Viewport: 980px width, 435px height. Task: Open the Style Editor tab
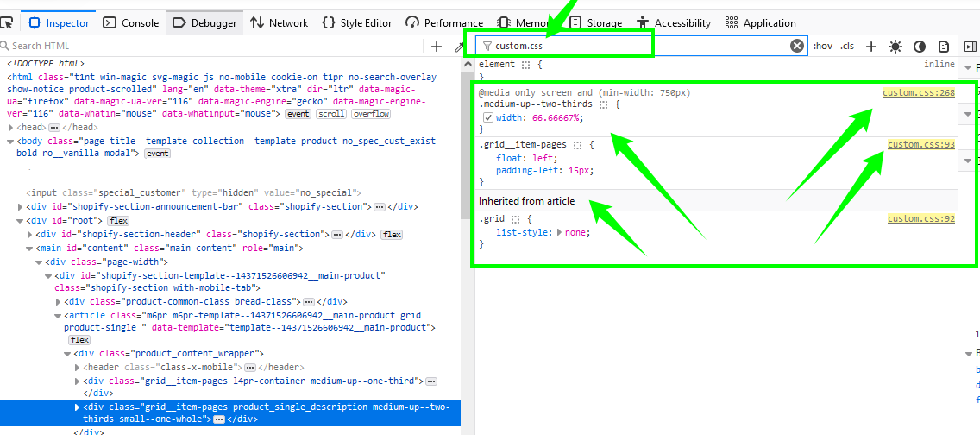tap(356, 23)
